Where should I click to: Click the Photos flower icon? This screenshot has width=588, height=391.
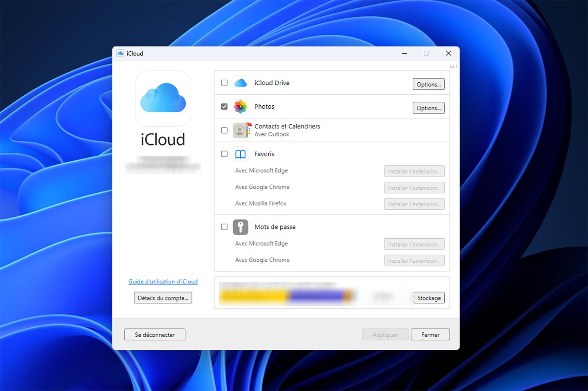click(240, 107)
